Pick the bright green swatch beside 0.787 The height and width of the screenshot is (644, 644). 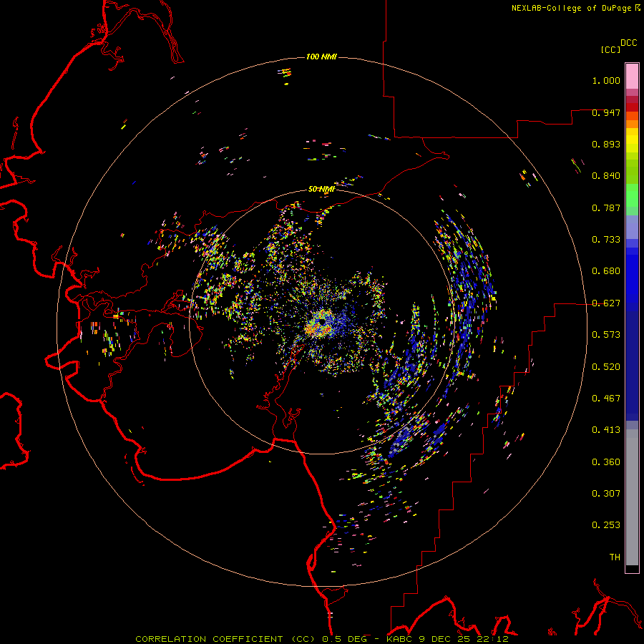(632, 195)
